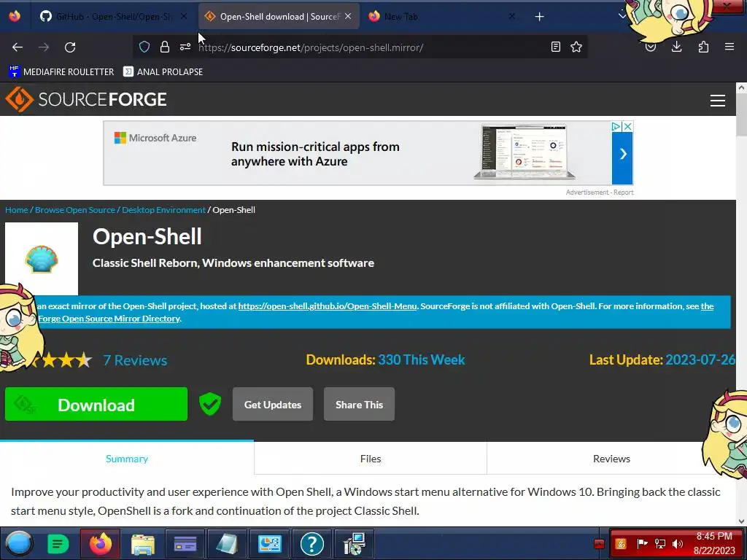Screen dimensions: 747x560
Task: Click the ad Report link
Action: [x=624, y=192]
